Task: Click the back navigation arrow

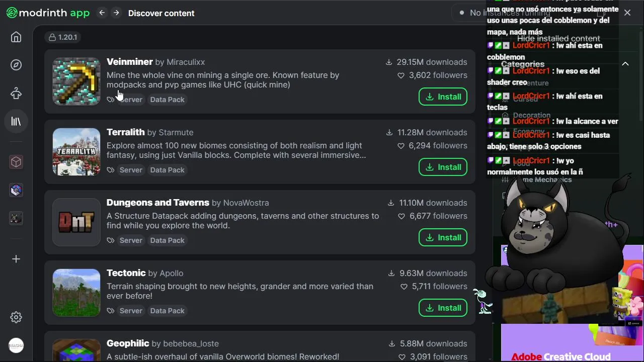Action: click(x=102, y=13)
